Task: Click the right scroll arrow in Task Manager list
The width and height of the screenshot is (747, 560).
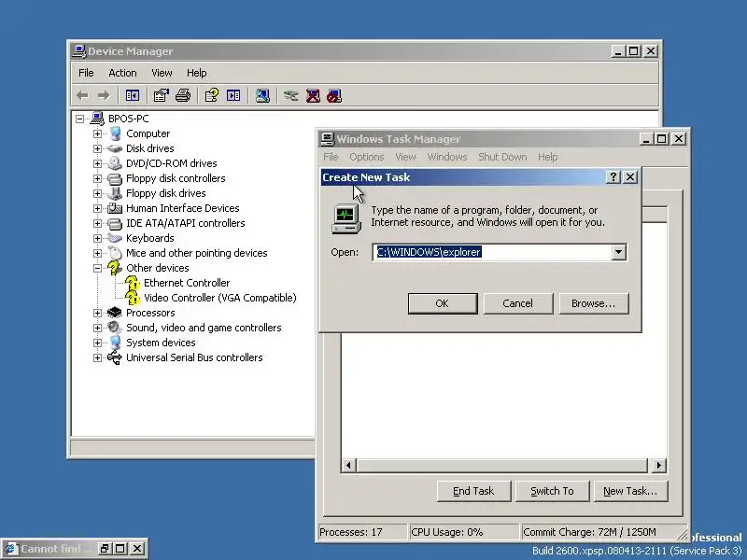Action: click(659, 465)
